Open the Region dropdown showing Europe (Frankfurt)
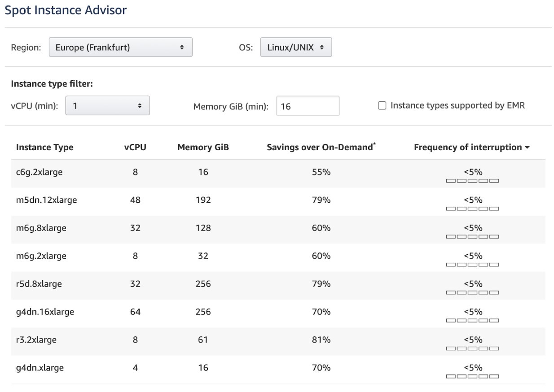The height and width of the screenshot is (392, 554). pyautogui.click(x=120, y=47)
